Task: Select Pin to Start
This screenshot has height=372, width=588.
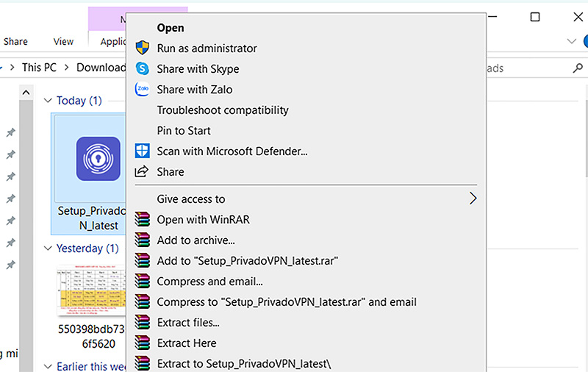Action: [183, 131]
